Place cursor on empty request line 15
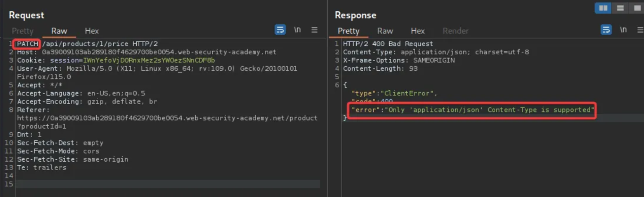This screenshot has width=644, height=197. pos(168,184)
